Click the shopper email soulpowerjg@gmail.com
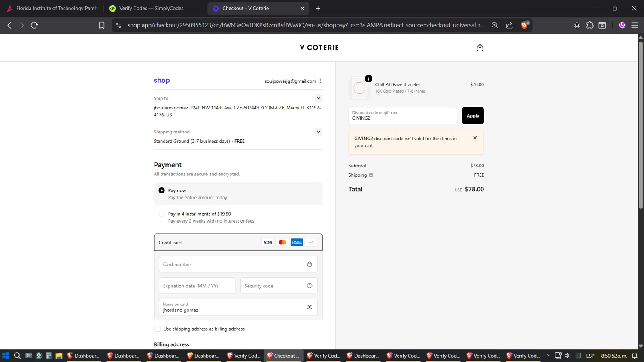 tap(290, 81)
